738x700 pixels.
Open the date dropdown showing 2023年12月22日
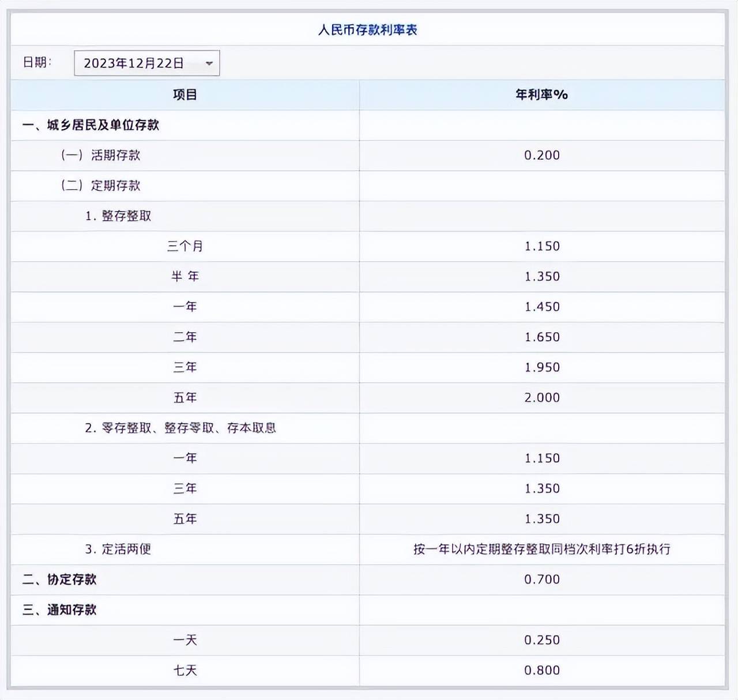point(146,63)
